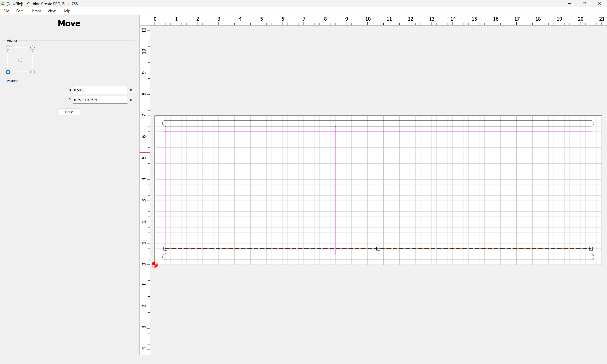Screen dimensions: 607x364
Task: Select the top-right anchor radio button
Action: pos(32,48)
